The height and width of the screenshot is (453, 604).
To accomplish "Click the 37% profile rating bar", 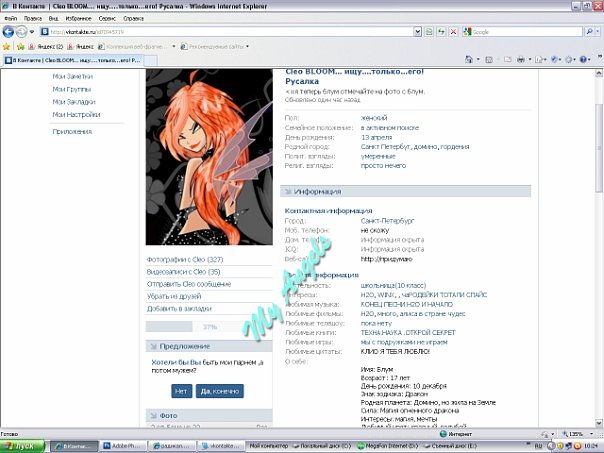I will 209,327.
